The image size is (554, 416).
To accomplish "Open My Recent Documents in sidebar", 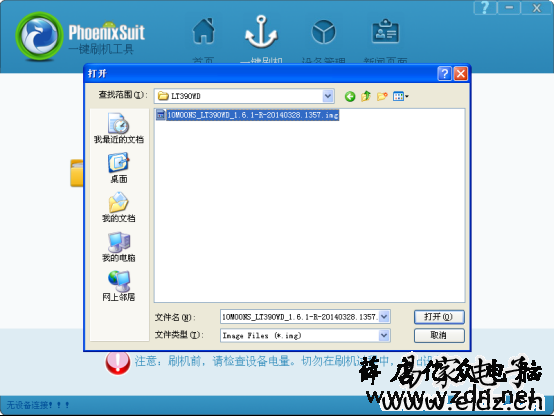I will pyautogui.click(x=119, y=128).
